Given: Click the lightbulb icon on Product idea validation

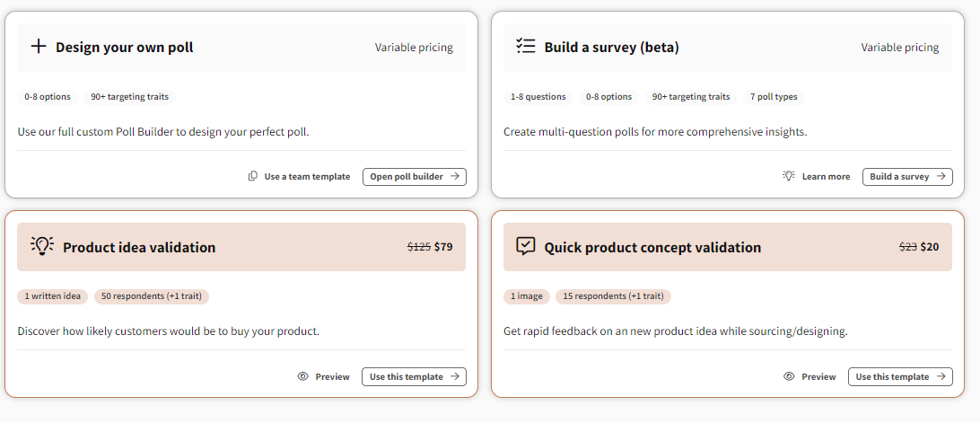Looking at the screenshot, I should click(x=42, y=246).
